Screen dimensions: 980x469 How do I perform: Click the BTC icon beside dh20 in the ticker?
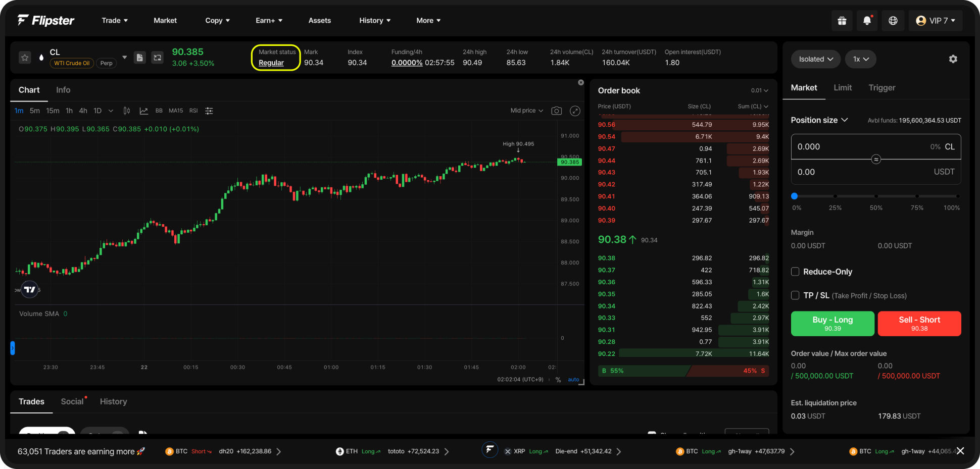click(x=169, y=451)
